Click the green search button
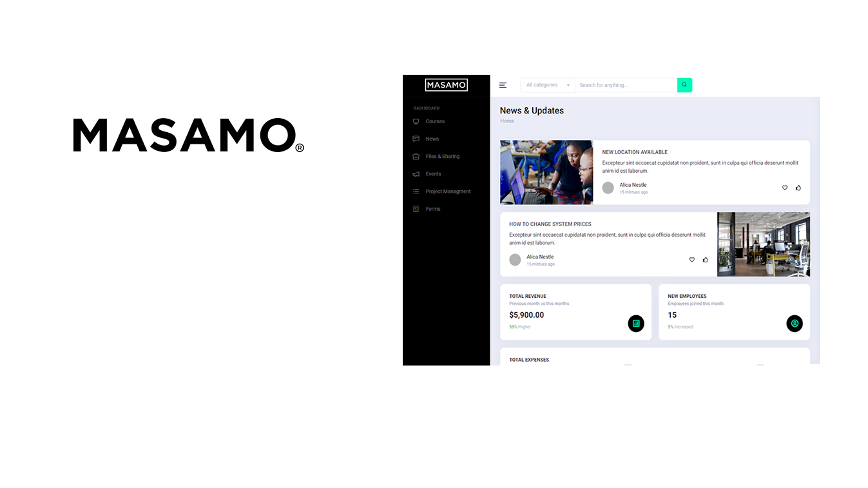868x488 pixels. (684, 85)
